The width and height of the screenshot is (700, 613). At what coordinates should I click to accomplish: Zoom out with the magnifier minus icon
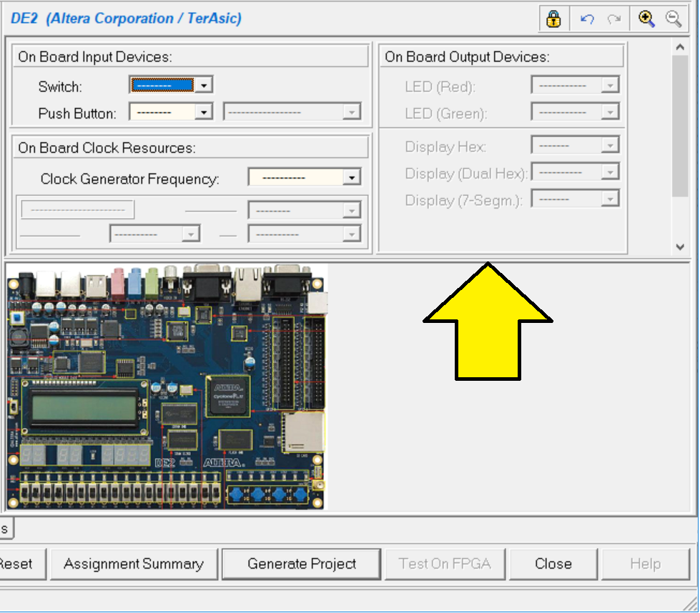tap(674, 19)
